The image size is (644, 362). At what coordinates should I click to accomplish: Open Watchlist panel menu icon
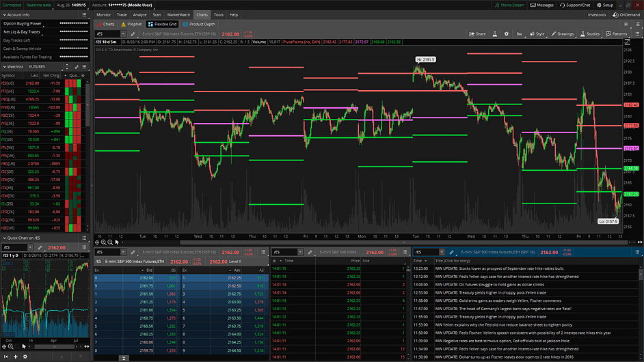point(84,66)
